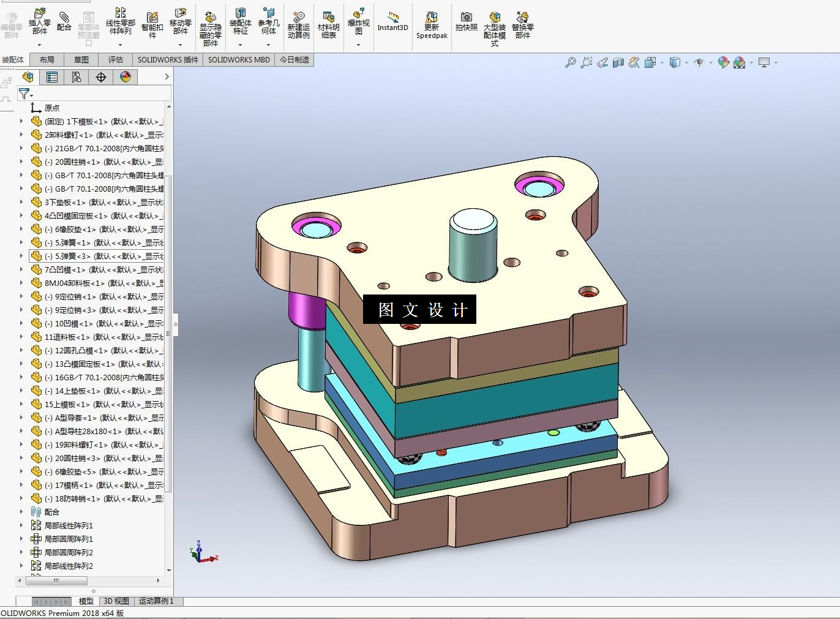Click the Zoom to Fit magnifier icon

coord(571,62)
